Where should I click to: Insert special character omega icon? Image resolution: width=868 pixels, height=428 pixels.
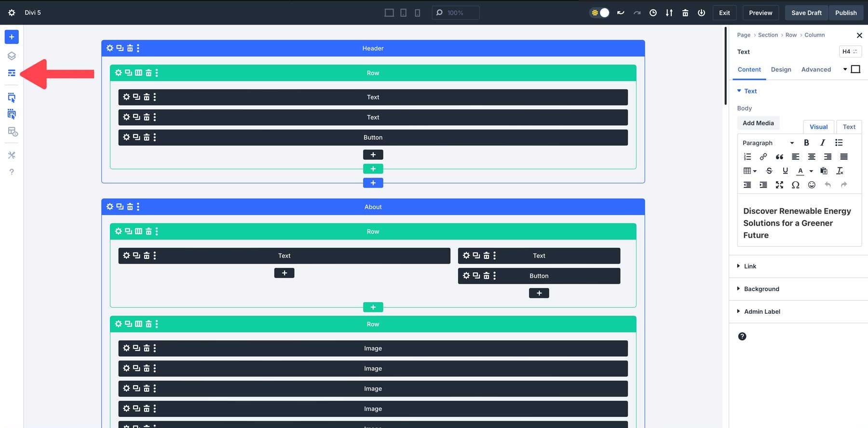796,185
